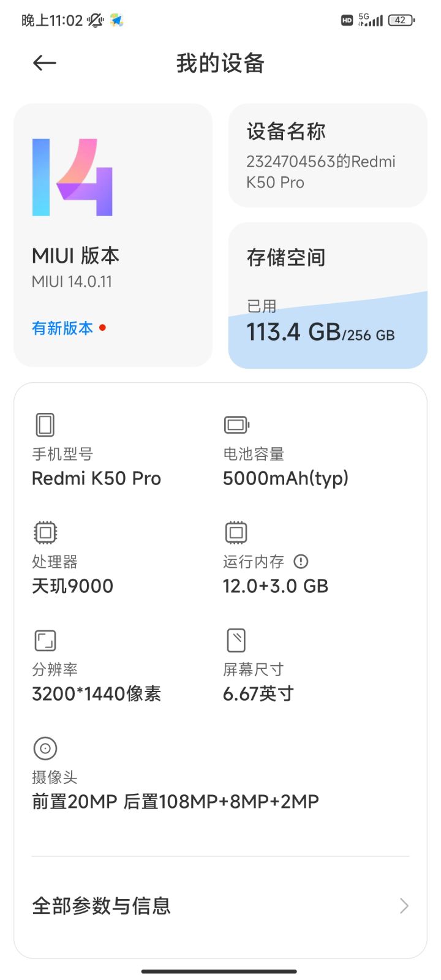Tap the Redmi K50 Pro model text
The height and width of the screenshot is (980, 441).
[x=96, y=478]
